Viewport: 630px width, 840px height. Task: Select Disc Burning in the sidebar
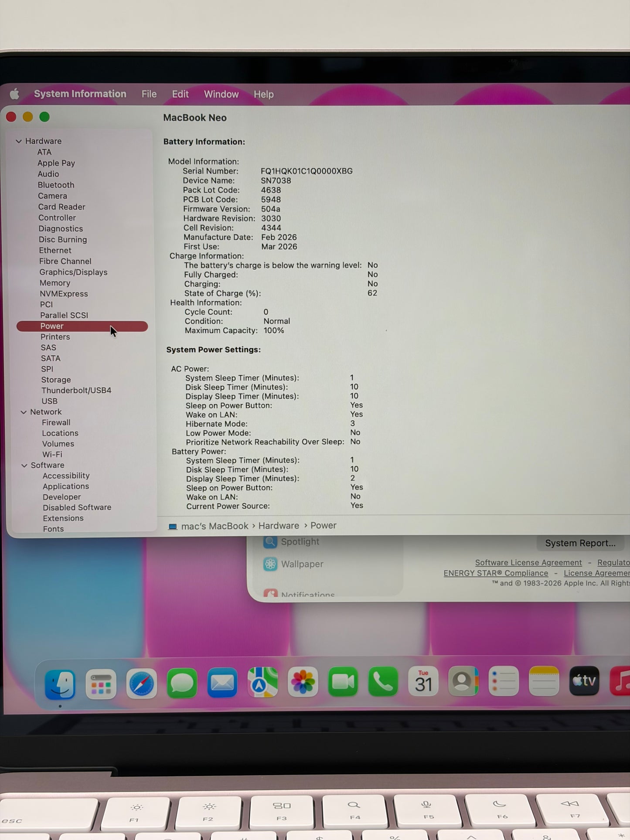tap(63, 239)
